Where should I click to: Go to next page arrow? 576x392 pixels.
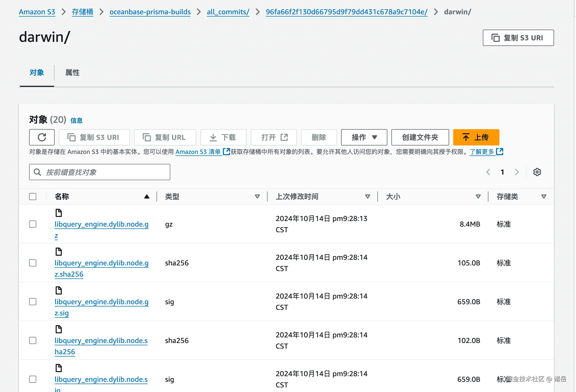click(517, 172)
